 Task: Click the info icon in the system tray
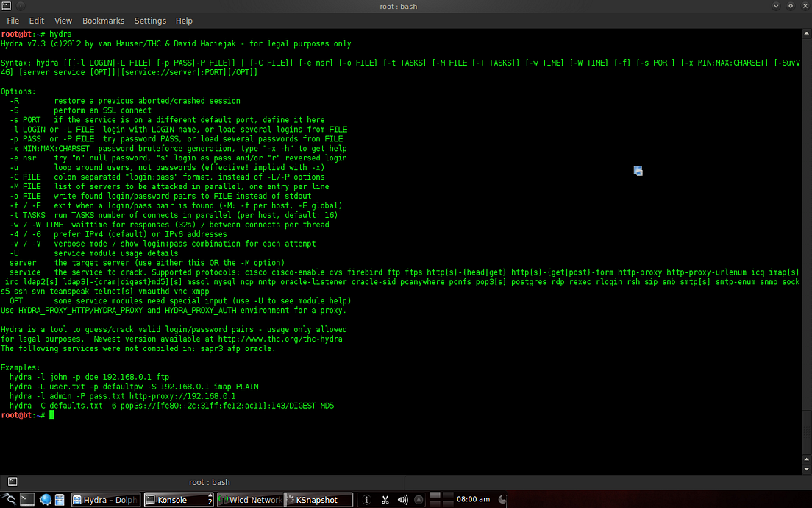click(366, 499)
